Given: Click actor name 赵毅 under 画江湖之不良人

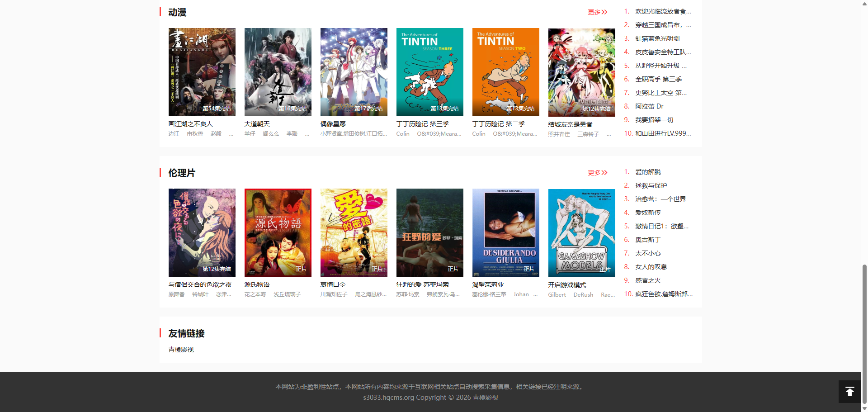Looking at the screenshot, I should [216, 134].
